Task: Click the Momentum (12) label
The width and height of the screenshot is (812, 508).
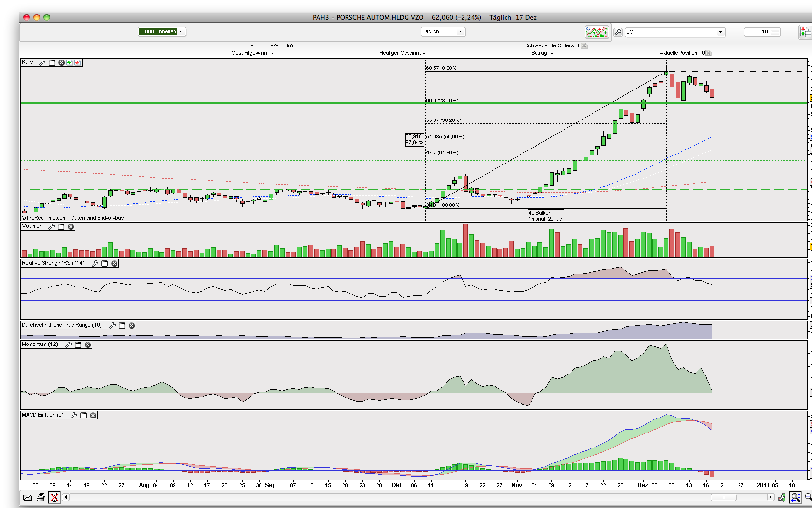Action: tap(40, 344)
